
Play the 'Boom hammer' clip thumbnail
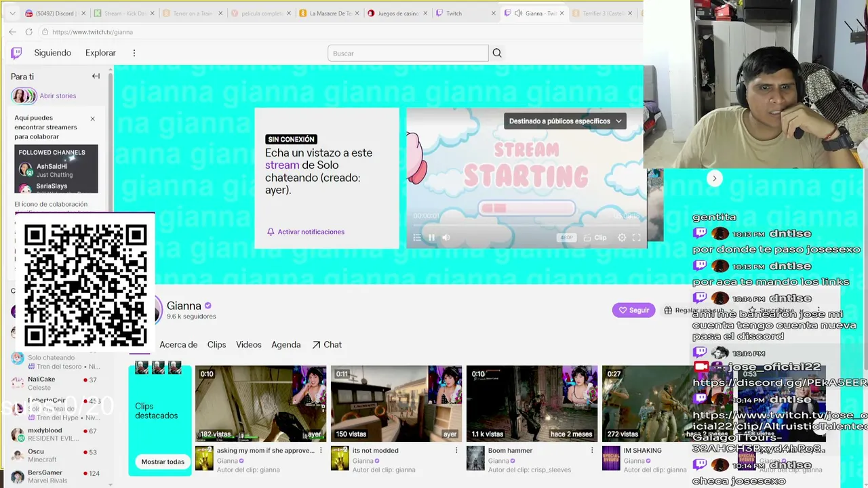(x=532, y=404)
